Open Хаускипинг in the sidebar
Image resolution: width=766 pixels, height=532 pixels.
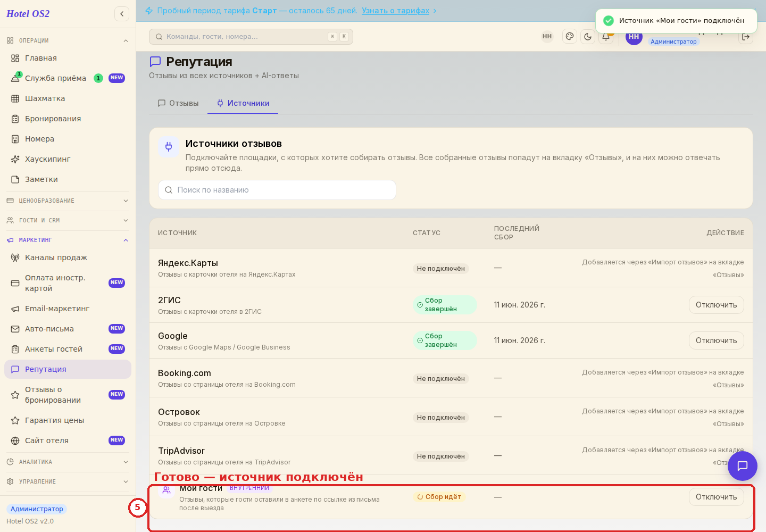pos(68,159)
